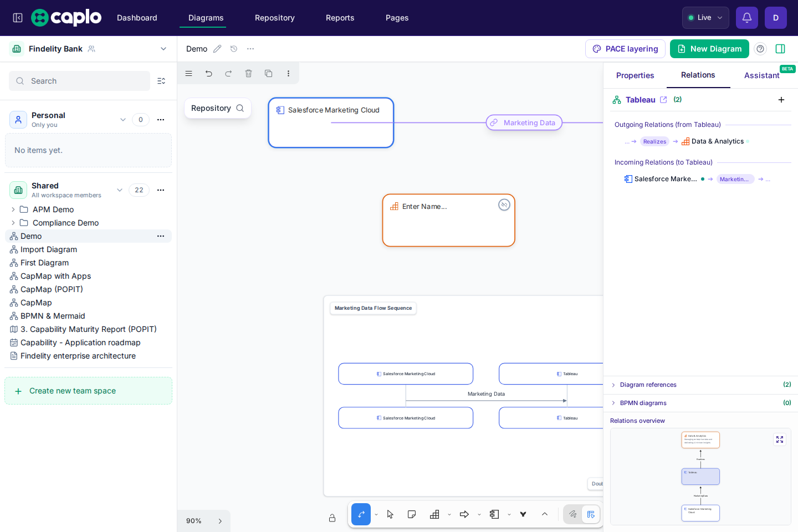798x532 pixels.
Task: Open Personal space more options
Action: tap(161, 119)
